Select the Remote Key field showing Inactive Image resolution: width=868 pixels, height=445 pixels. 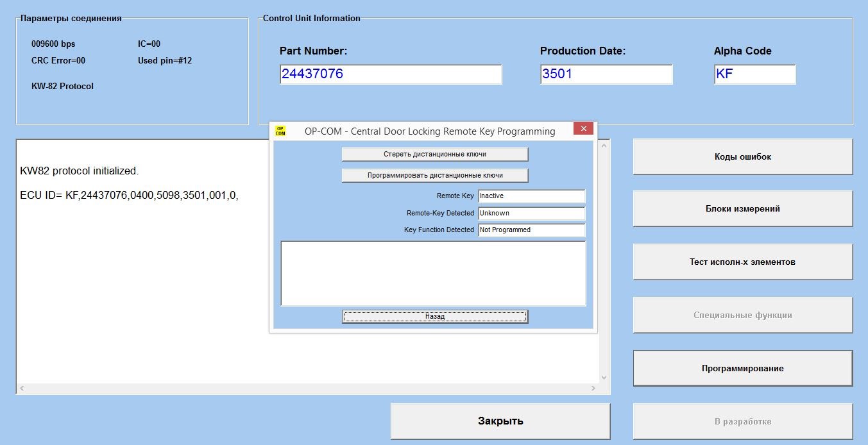coord(532,196)
